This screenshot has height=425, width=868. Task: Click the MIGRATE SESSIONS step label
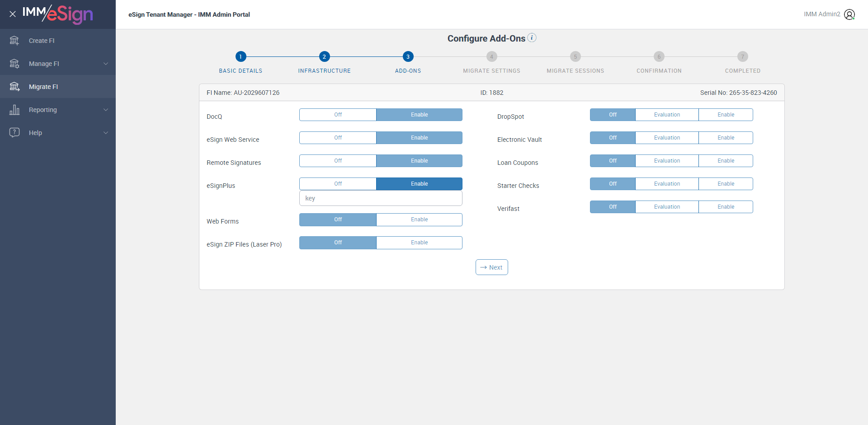[x=575, y=71]
